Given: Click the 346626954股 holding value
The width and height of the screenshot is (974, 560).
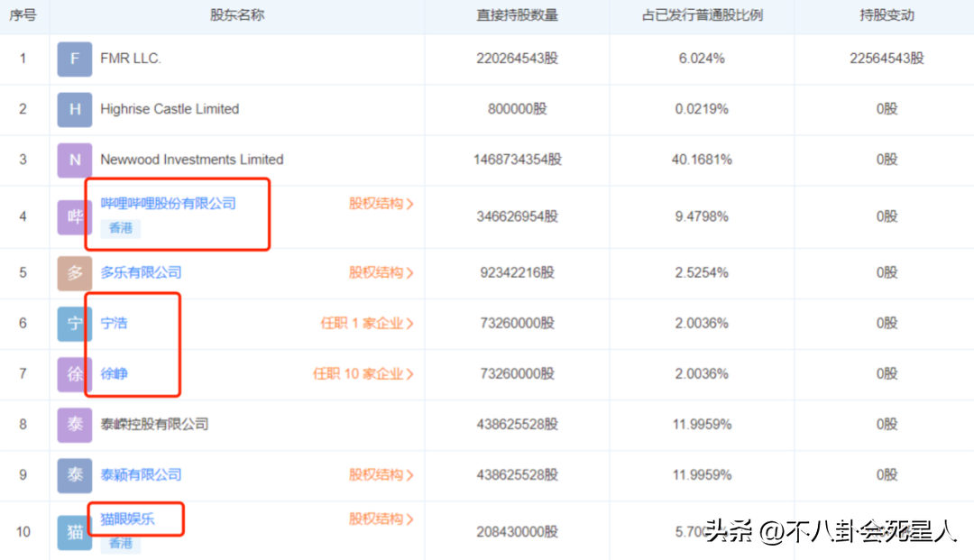Looking at the screenshot, I should tap(518, 216).
